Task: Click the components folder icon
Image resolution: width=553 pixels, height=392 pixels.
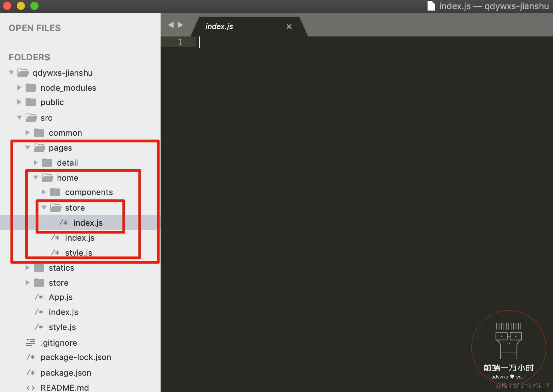Action: tap(55, 192)
